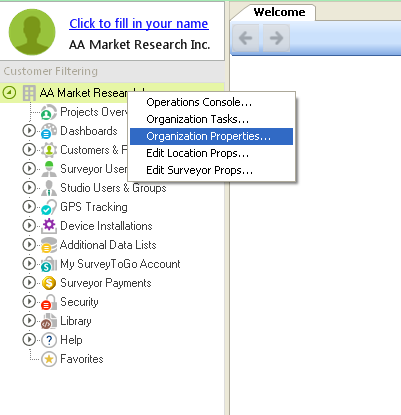Click the AA Market Research organization grid icon
Screen dimensions: 401x415
click(29, 93)
